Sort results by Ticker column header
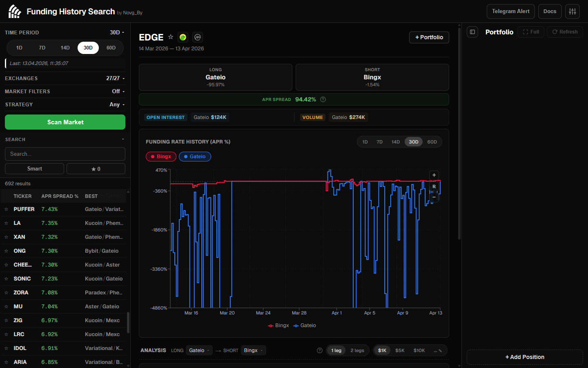This screenshot has width=588, height=368. (x=22, y=196)
